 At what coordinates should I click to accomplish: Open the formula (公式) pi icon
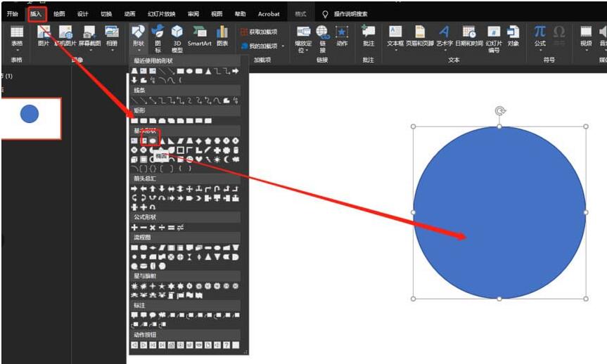539,32
